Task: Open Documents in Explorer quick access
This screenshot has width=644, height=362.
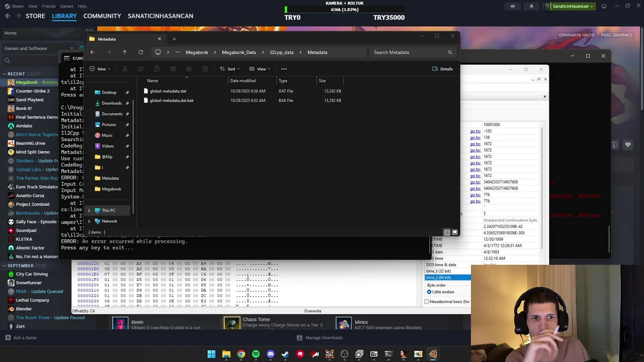Action: (x=112, y=114)
